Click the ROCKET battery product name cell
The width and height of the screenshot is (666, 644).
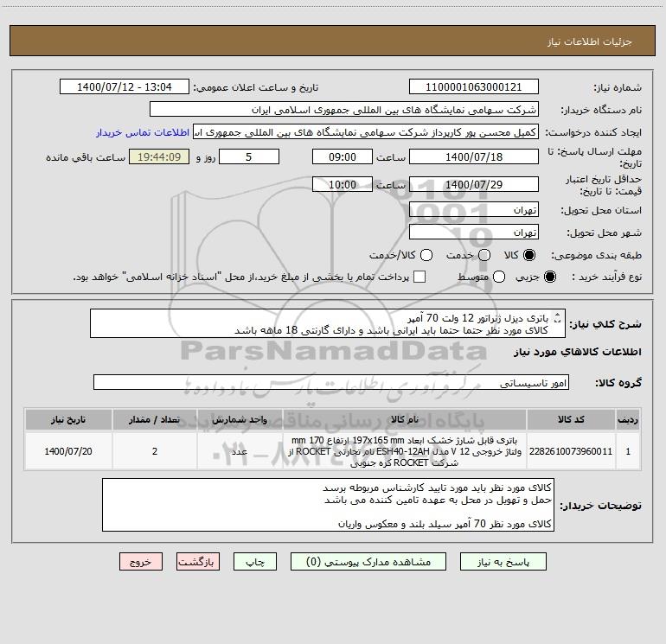pos(405,451)
